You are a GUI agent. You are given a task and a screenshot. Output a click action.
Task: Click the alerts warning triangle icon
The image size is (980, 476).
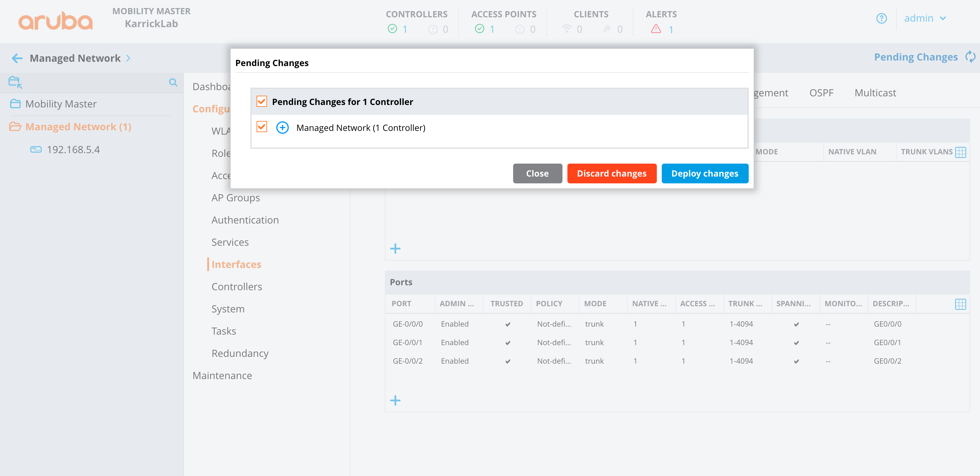(656, 29)
